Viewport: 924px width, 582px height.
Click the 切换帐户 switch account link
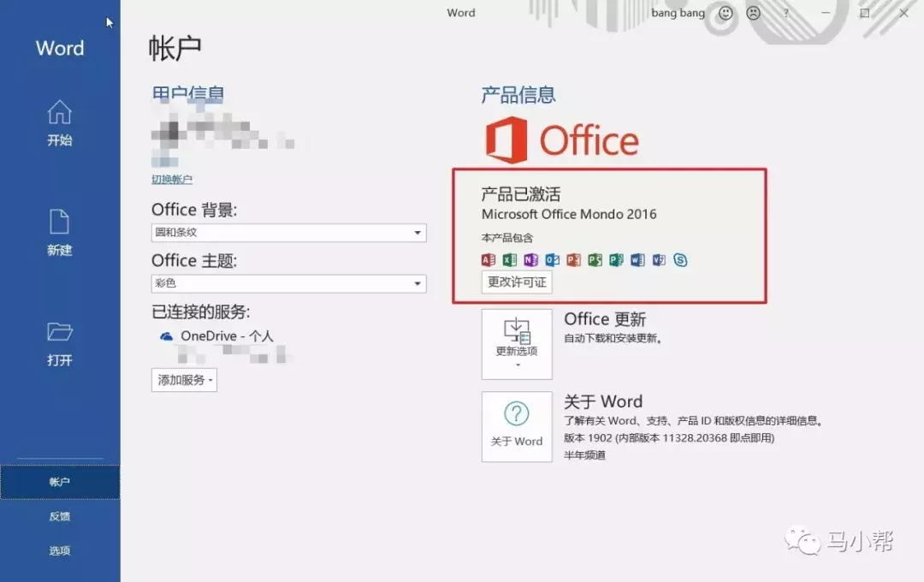tap(171, 179)
